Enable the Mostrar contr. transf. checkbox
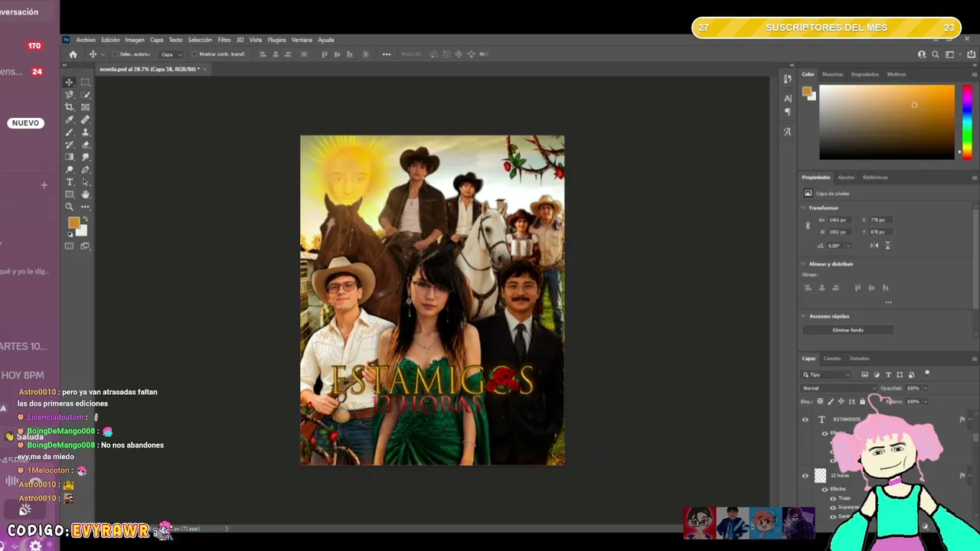 pos(194,54)
